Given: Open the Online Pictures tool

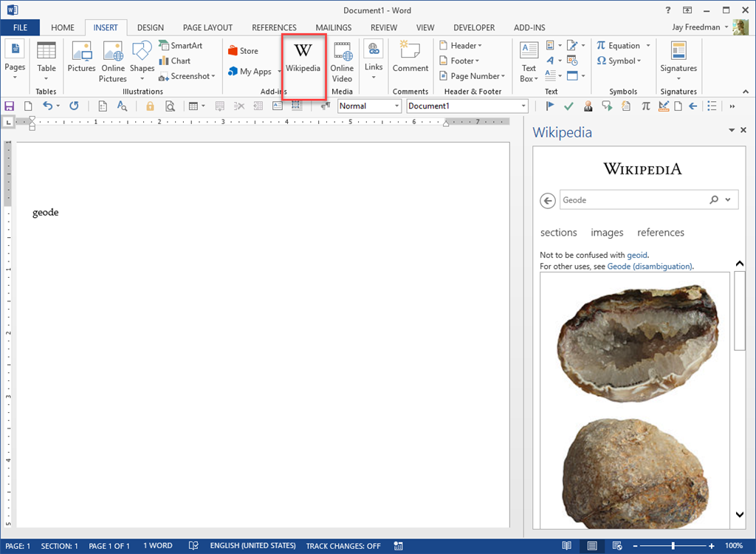Looking at the screenshot, I should coord(113,61).
